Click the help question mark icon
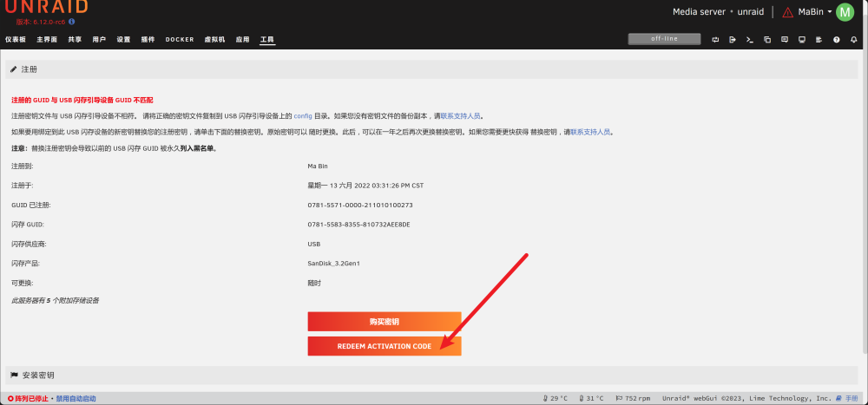Image resolution: width=868 pixels, height=405 pixels. (x=837, y=40)
